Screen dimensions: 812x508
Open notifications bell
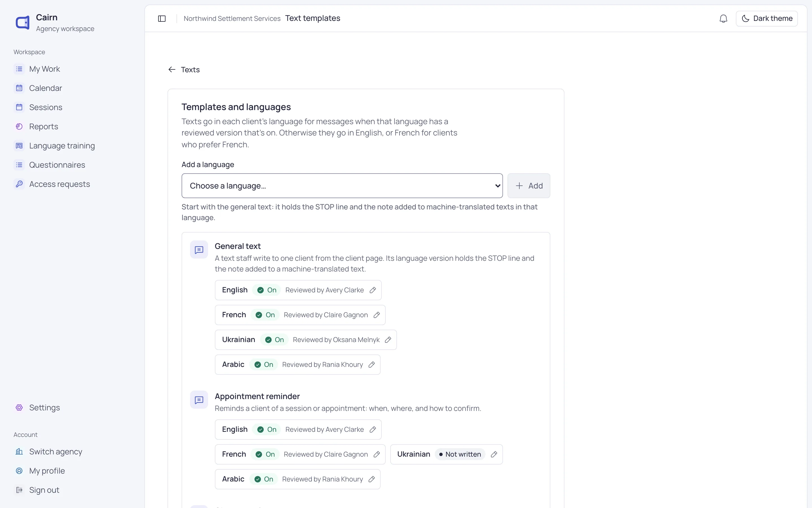coord(723,18)
